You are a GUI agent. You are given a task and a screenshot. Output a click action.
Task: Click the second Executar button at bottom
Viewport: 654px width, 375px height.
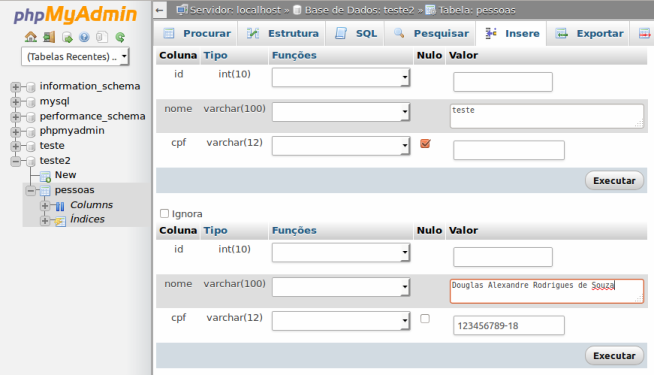tap(614, 356)
